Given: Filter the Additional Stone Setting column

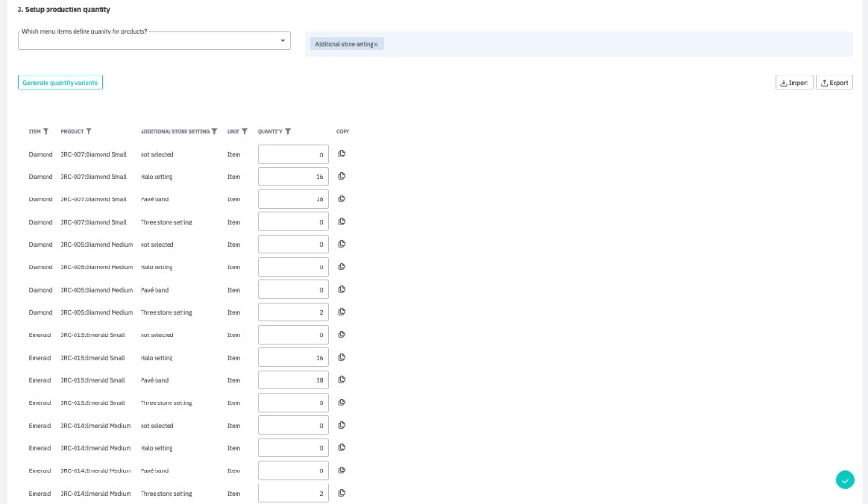Looking at the screenshot, I should pos(214,131).
